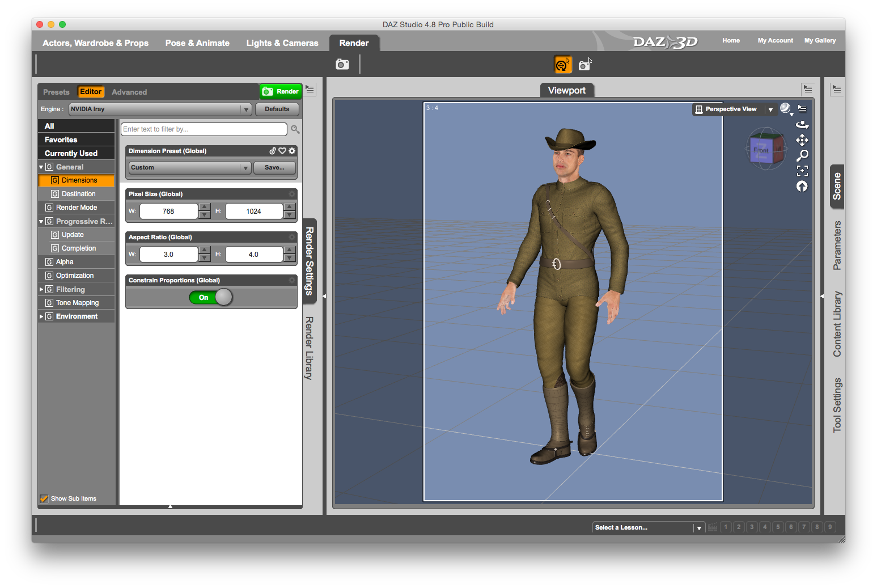The width and height of the screenshot is (877, 588).
Task: Open the Render Library side tab
Action: click(310, 348)
